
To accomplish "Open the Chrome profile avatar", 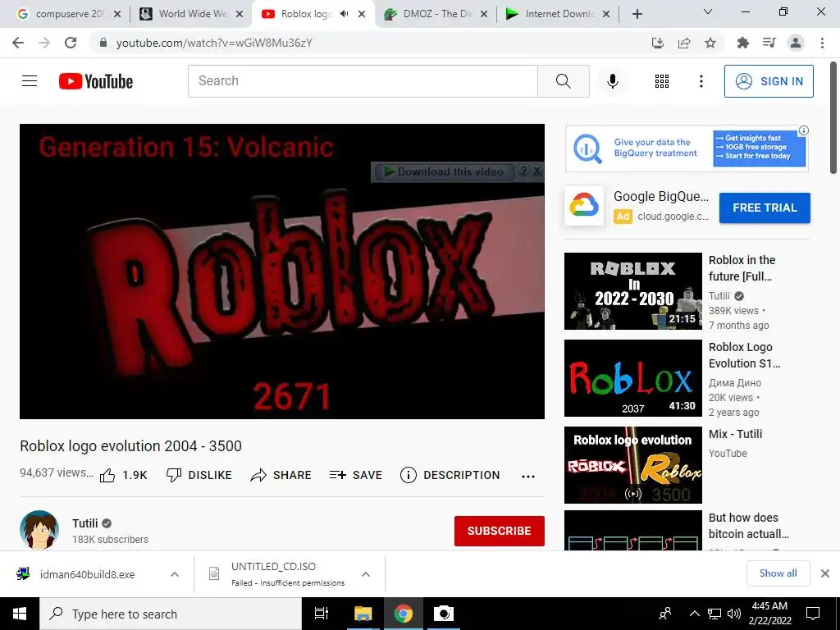I will tap(796, 43).
